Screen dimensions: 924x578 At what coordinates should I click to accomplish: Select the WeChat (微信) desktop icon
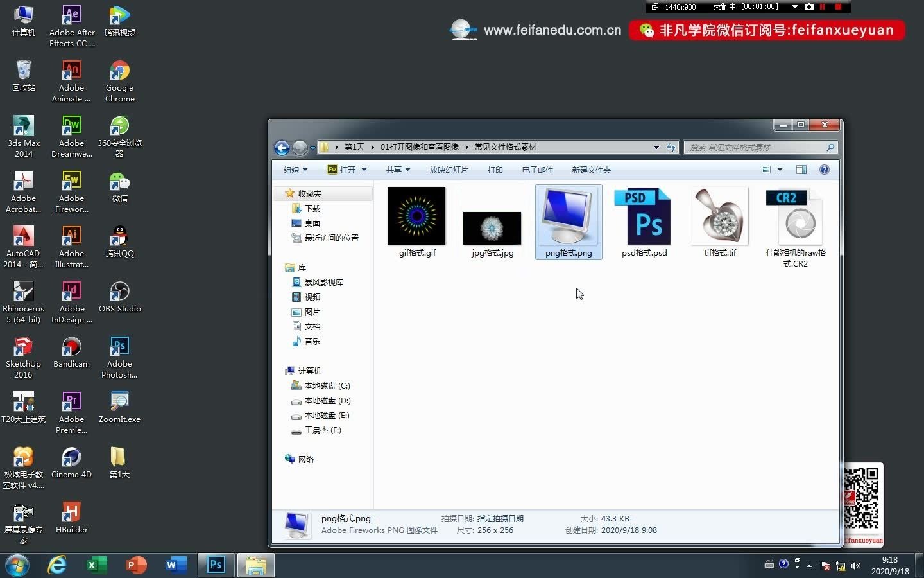tap(119, 186)
